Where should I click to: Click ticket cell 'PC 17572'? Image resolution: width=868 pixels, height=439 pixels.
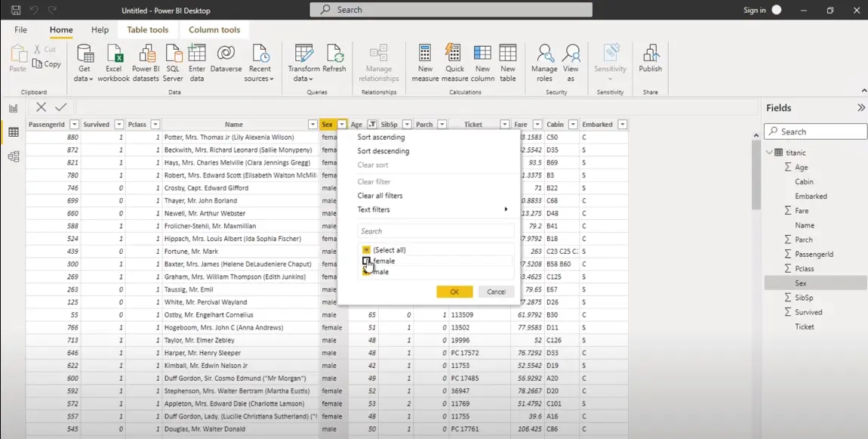(x=479, y=353)
